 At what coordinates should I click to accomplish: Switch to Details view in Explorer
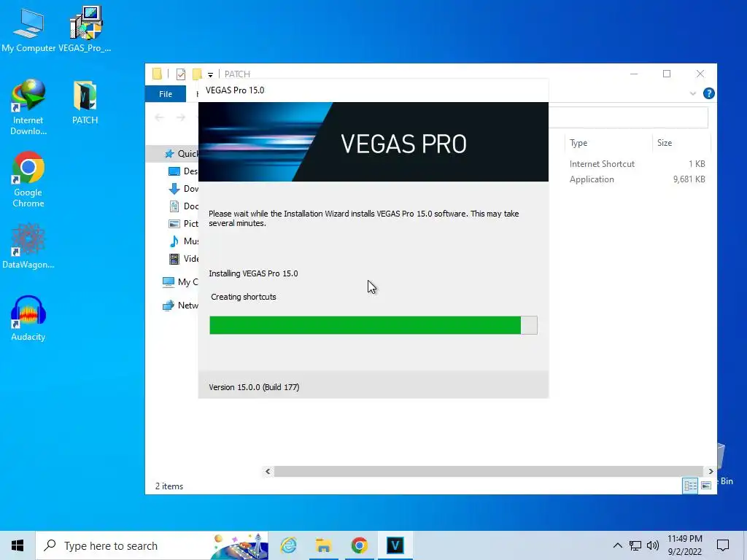coord(690,486)
